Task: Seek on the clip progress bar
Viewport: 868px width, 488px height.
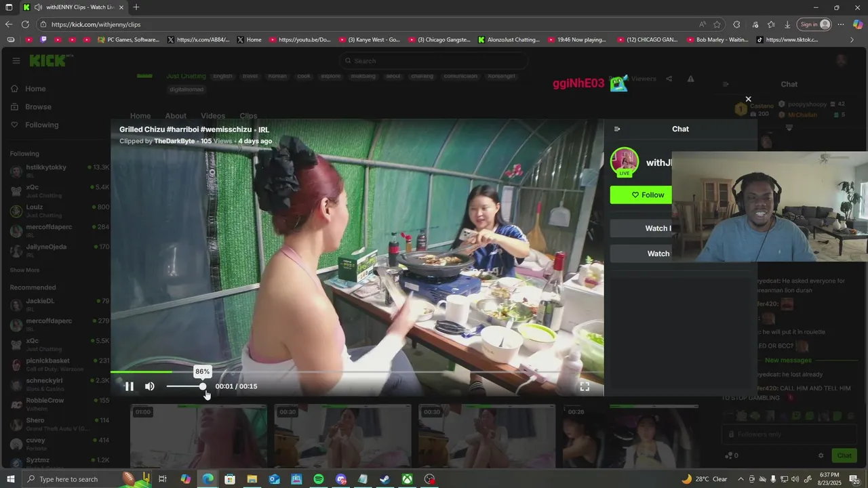Action: coord(357,371)
